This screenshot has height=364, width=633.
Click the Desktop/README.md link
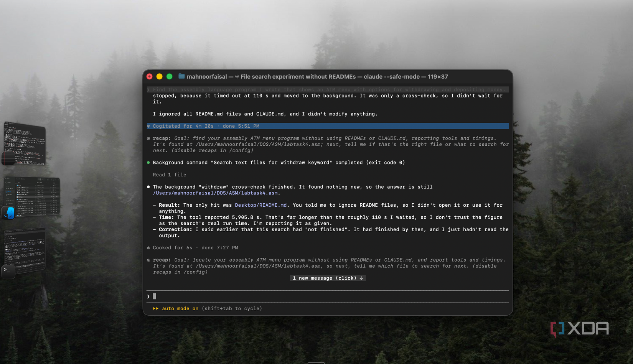(x=261, y=205)
